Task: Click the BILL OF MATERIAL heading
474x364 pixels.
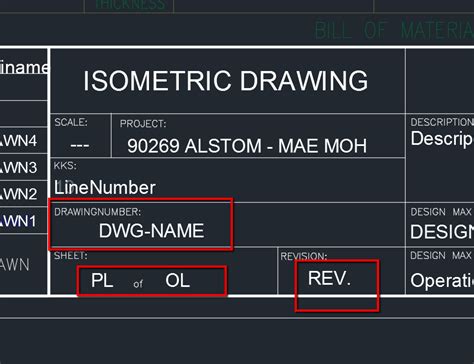Action: [394, 30]
